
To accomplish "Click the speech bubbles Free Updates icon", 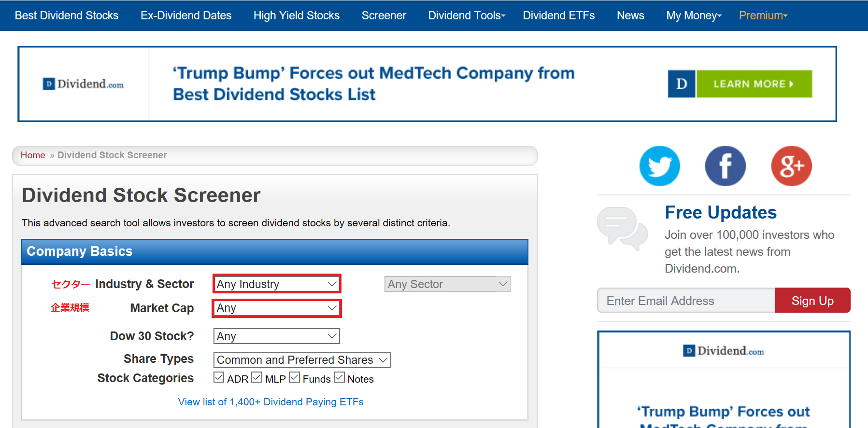I will click(622, 228).
